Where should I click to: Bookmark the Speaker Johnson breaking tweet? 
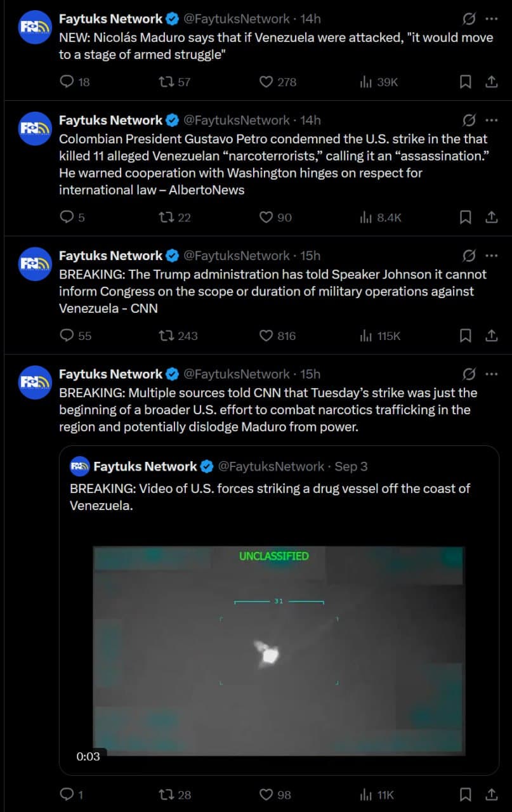pyautogui.click(x=465, y=336)
